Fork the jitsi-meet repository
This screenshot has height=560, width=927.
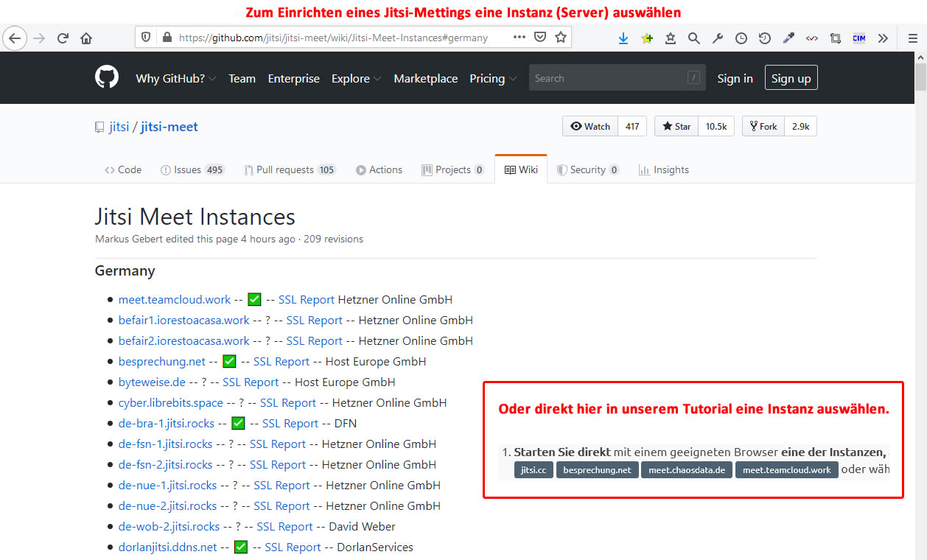(763, 126)
